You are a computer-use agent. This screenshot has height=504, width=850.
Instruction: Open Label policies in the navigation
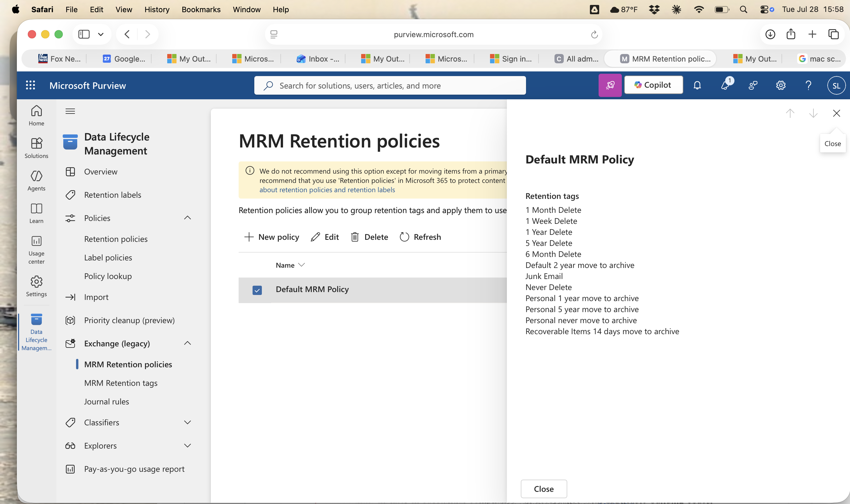click(x=108, y=258)
